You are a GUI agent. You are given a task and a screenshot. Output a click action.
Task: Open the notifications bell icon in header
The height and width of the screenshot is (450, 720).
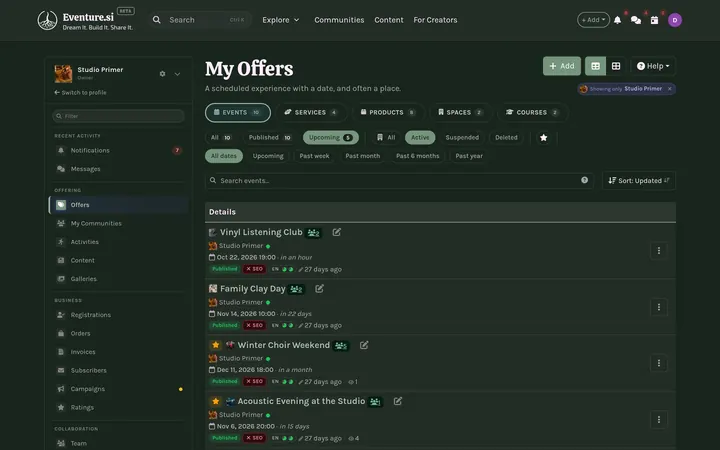618,20
